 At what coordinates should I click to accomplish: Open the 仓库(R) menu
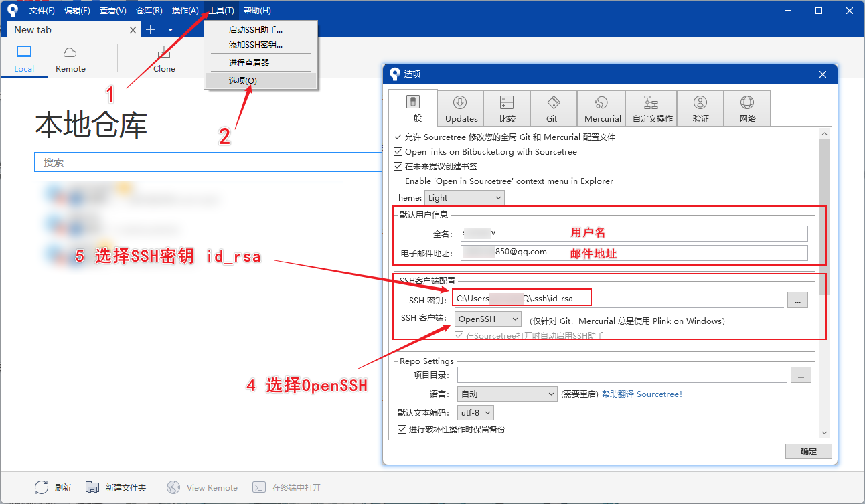point(149,10)
